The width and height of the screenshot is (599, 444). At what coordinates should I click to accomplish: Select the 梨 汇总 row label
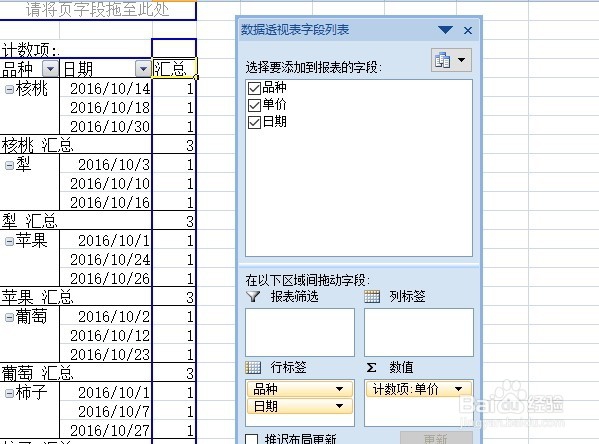pyautogui.click(x=76, y=221)
